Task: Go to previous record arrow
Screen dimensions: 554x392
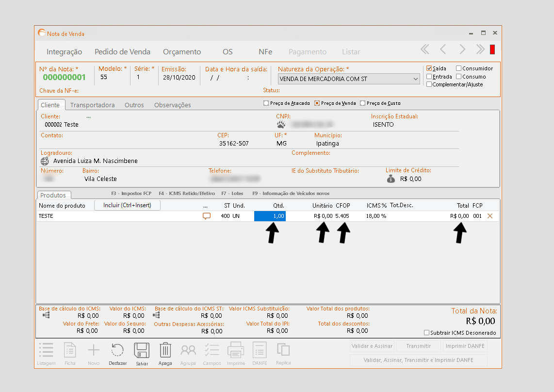Action: click(x=443, y=49)
